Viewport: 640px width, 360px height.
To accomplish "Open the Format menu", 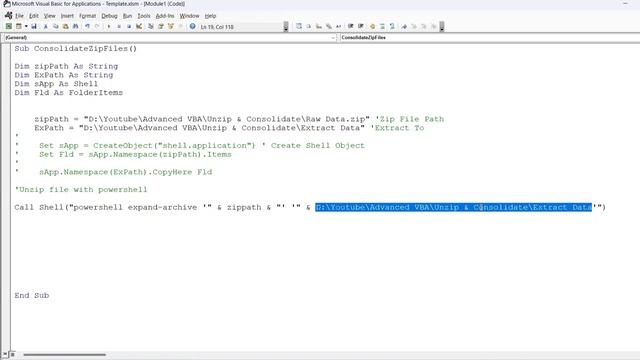I will pos(87,16).
